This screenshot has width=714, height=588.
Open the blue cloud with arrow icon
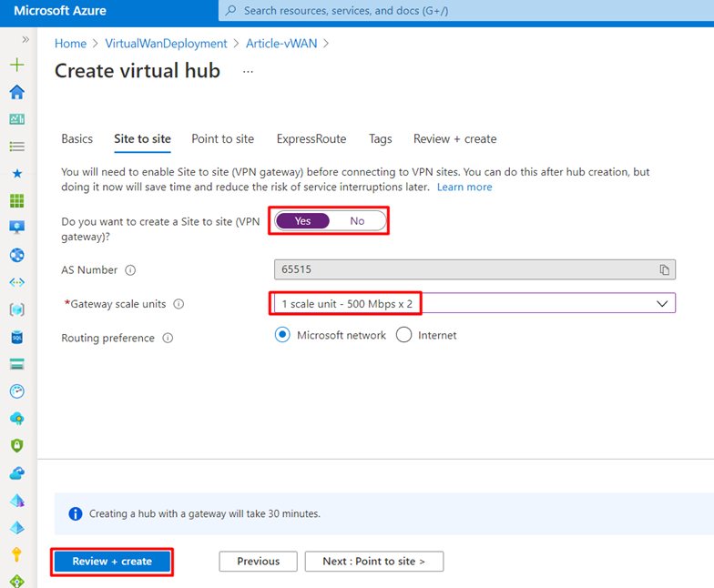tap(16, 473)
